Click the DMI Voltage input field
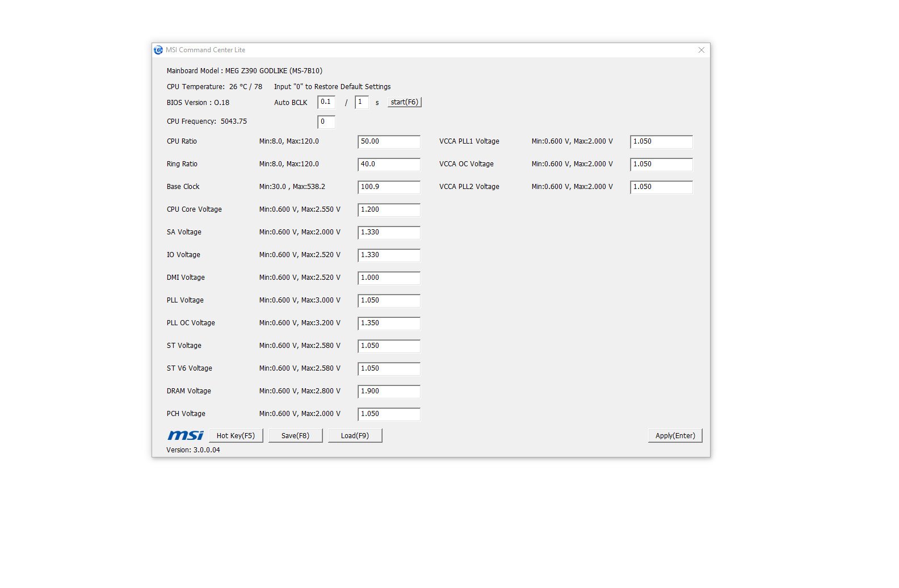The image size is (899, 588). click(389, 278)
